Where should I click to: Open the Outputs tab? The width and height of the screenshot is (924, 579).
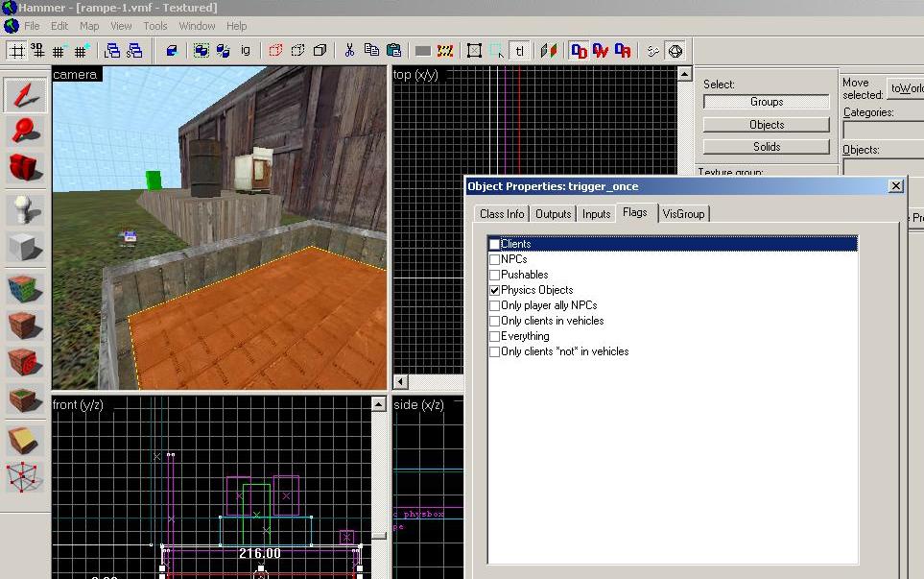point(553,214)
